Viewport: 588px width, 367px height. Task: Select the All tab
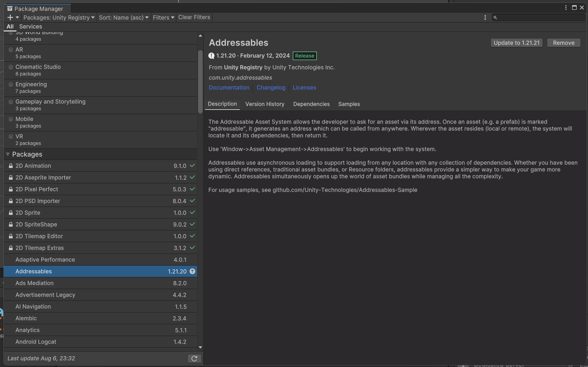[10, 27]
